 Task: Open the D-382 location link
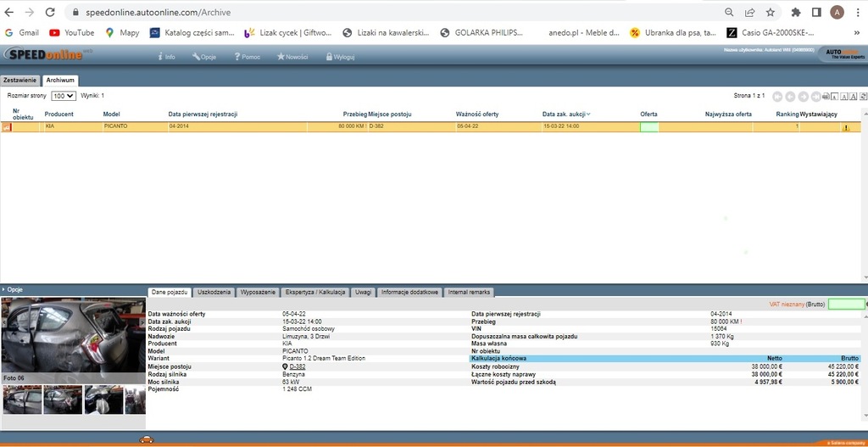coord(298,366)
